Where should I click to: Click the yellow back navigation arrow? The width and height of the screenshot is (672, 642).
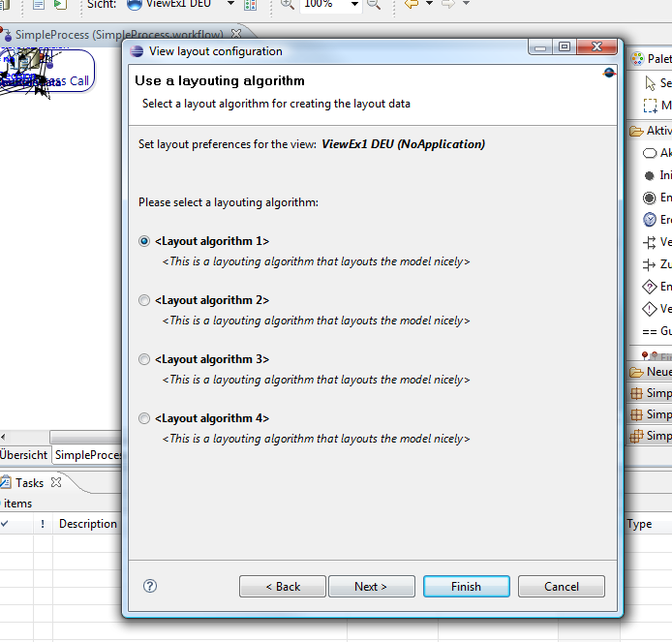(x=412, y=4)
